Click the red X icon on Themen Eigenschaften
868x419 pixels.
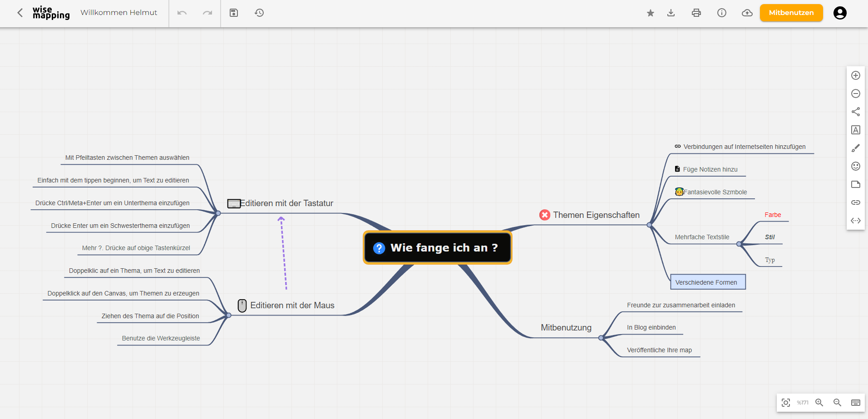[545, 215]
